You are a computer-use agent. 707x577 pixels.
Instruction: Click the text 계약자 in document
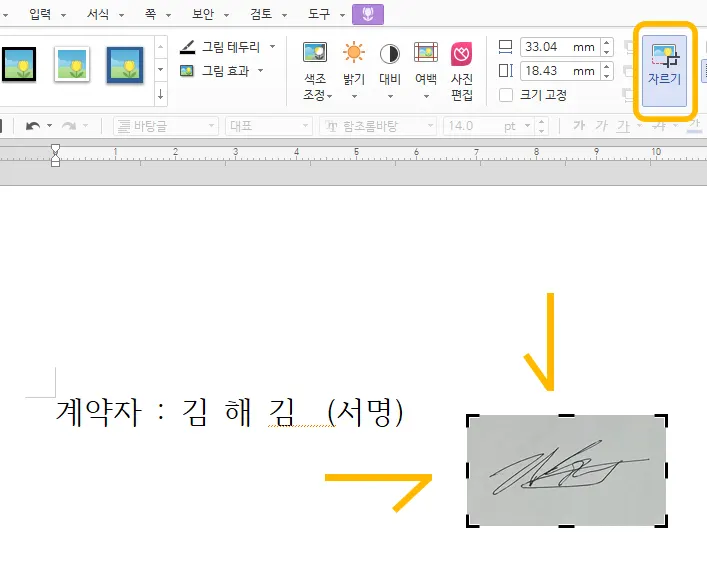point(98,412)
